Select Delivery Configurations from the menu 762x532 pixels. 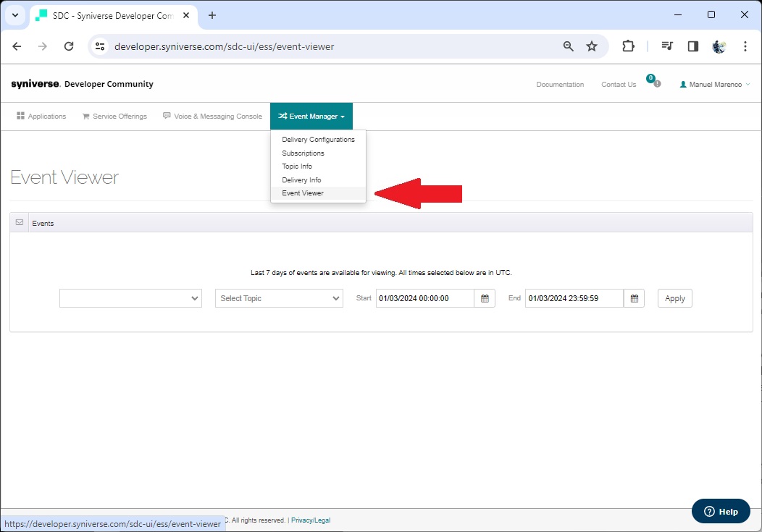coord(318,139)
